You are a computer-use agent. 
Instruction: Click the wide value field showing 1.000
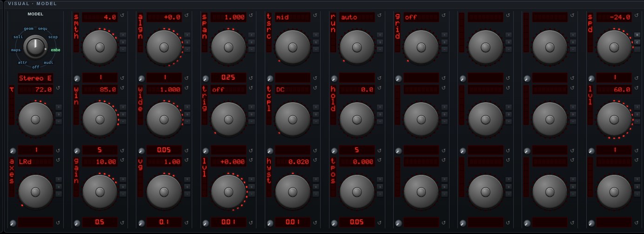(164, 89)
